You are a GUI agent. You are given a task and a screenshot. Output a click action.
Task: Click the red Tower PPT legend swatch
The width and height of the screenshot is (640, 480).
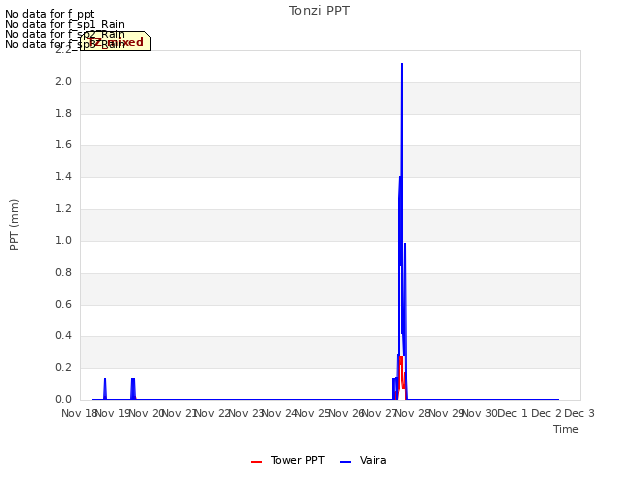[256, 462]
